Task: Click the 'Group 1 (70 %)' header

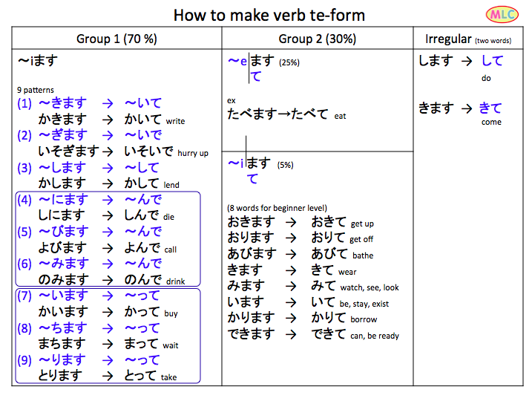Action: (x=116, y=39)
